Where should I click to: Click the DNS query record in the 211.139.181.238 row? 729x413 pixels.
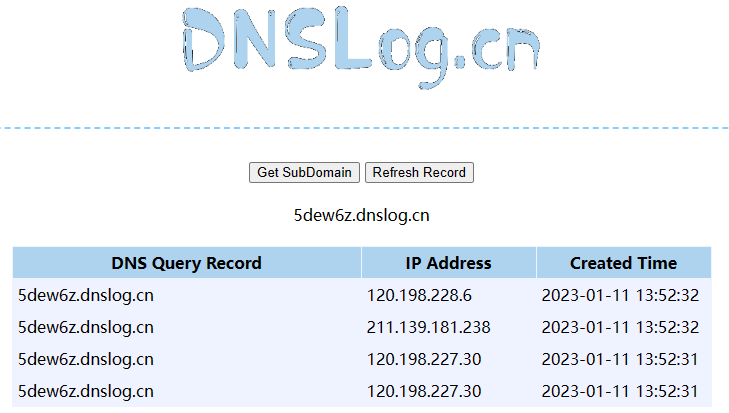coord(86,328)
